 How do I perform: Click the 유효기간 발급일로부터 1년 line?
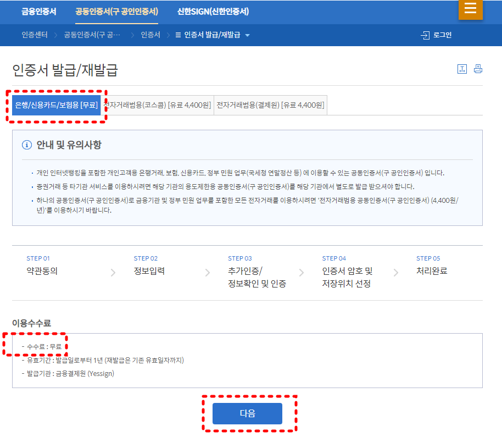pyautogui.click(x=103, y=360)
